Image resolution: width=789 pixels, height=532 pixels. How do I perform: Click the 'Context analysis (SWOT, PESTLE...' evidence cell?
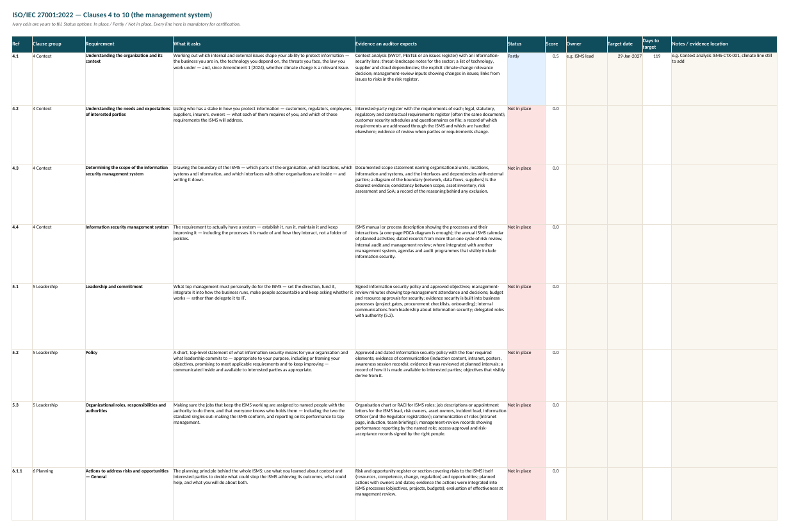pos(431,78)
